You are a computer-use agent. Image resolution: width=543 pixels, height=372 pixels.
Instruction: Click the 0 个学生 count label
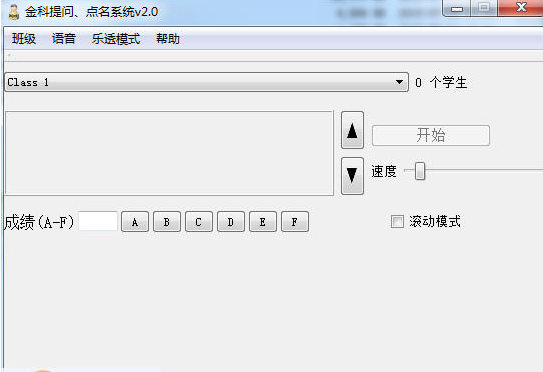coord(441,82)
